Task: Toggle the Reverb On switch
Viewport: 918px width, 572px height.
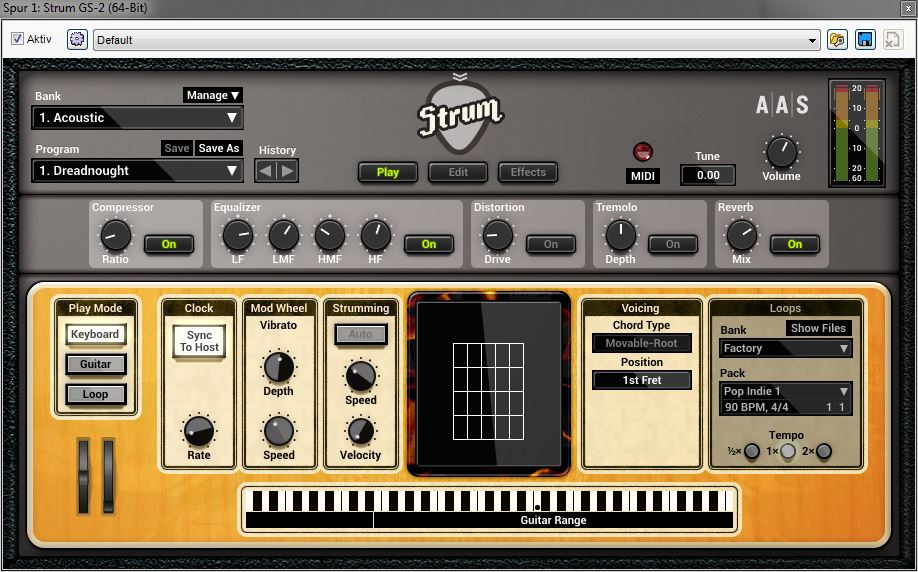Action: [794, 244]
